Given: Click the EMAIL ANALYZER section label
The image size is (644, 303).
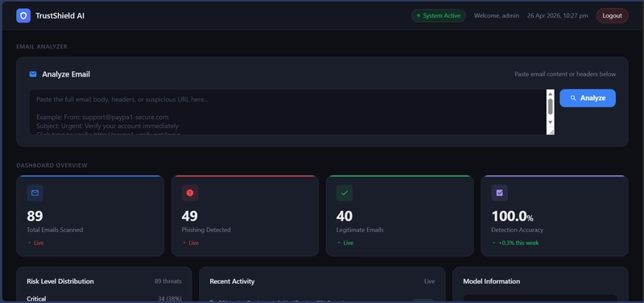Looking at the screenshot, I should tap(42, 47).
